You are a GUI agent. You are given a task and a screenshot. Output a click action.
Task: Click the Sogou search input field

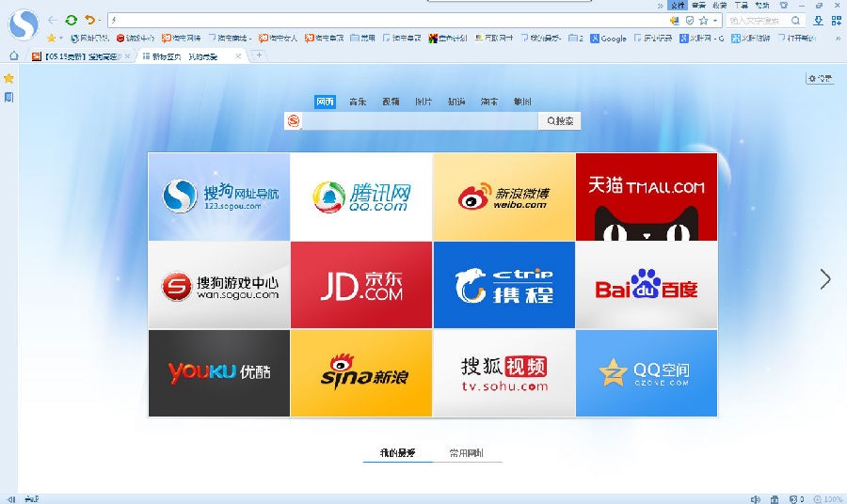419,121
